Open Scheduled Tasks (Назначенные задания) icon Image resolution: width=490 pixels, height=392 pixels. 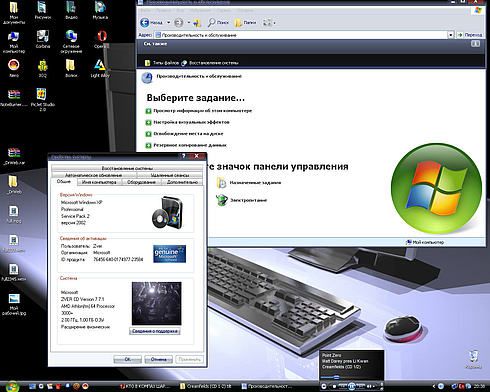coord(221,183)
